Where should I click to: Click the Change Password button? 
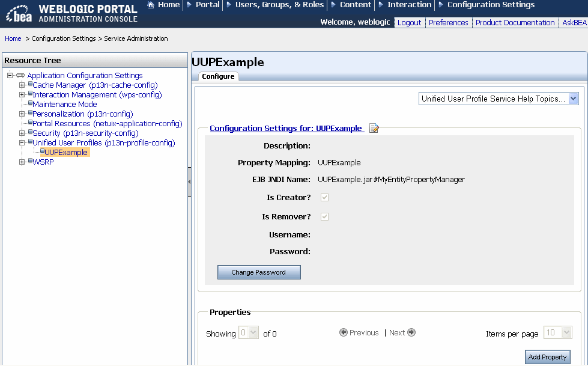(x=259, y=272)
